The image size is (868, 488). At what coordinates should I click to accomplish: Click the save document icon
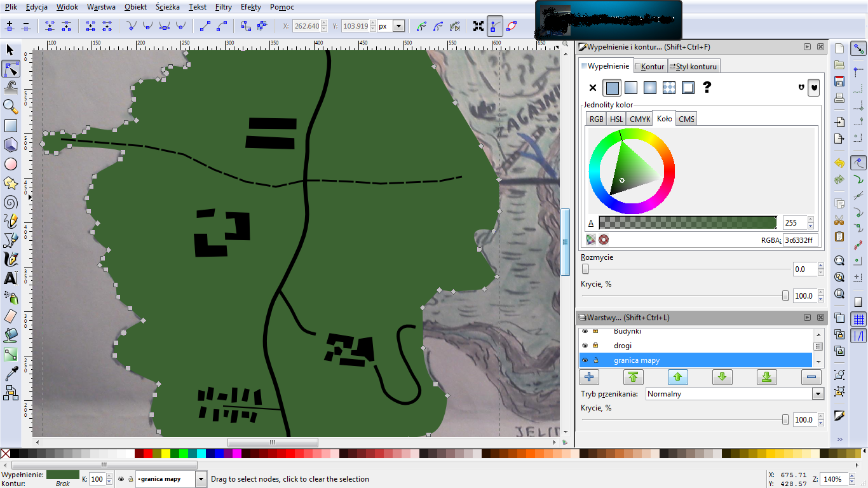[839, 81]
